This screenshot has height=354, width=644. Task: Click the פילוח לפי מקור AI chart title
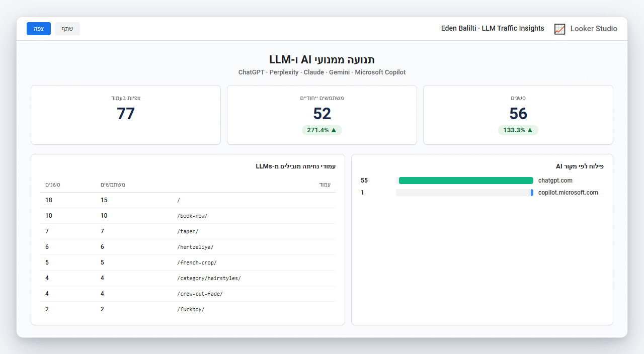(x=580, y=166)
